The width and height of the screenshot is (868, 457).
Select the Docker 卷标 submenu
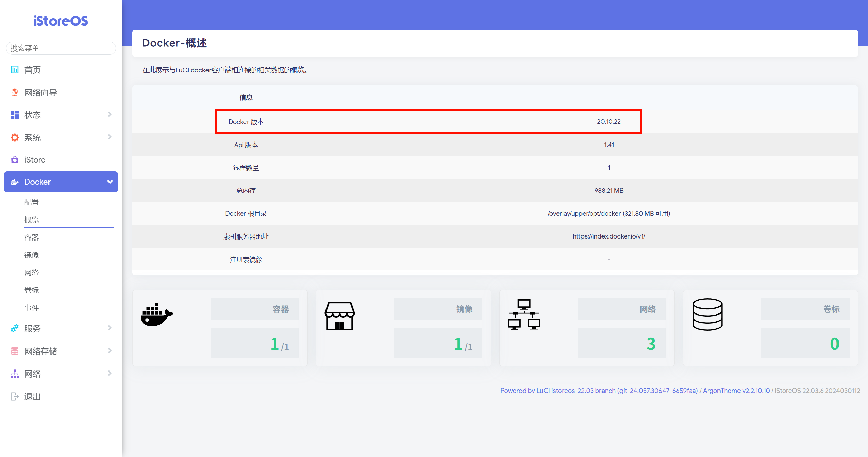(32, 290)
